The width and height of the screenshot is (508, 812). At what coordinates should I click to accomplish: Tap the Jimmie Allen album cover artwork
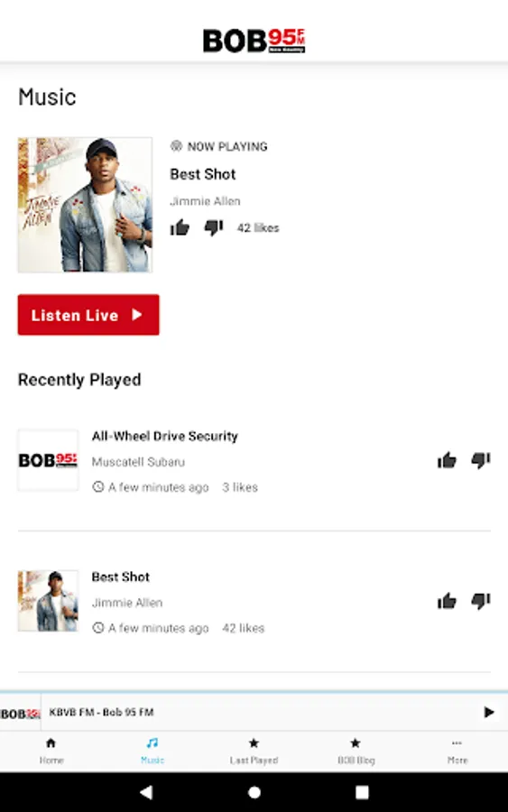[85, 205]
